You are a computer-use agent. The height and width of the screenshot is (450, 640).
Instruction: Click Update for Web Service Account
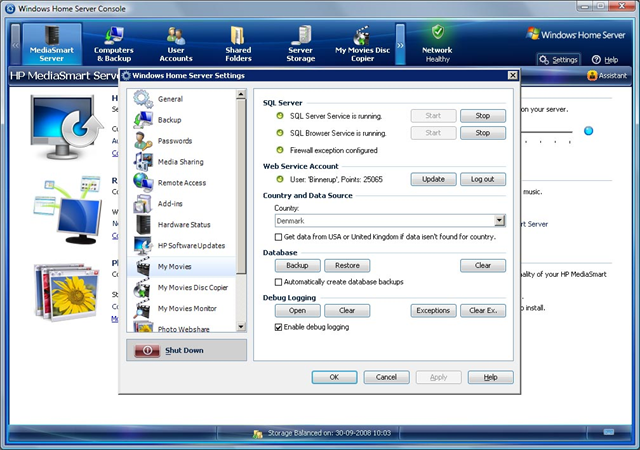point(433,179)
